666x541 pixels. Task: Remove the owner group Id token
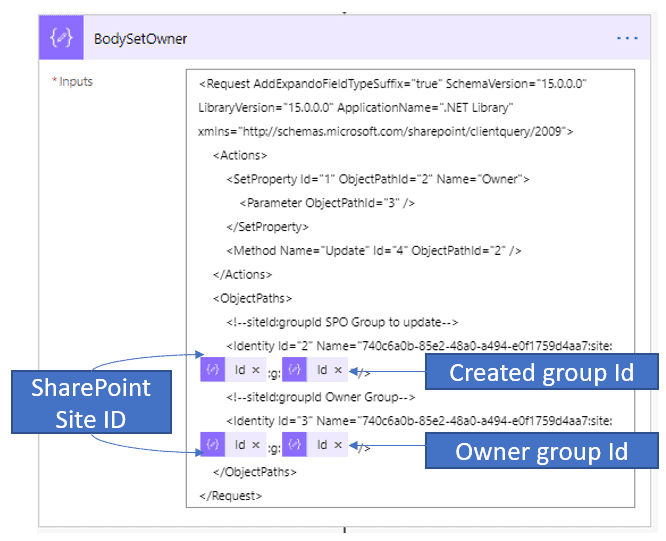pyautogui.click(x=338, y=443)
